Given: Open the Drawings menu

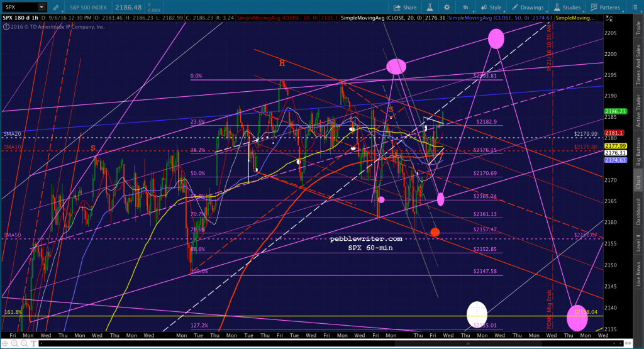Looking at the screenshot, I should 528,8.
